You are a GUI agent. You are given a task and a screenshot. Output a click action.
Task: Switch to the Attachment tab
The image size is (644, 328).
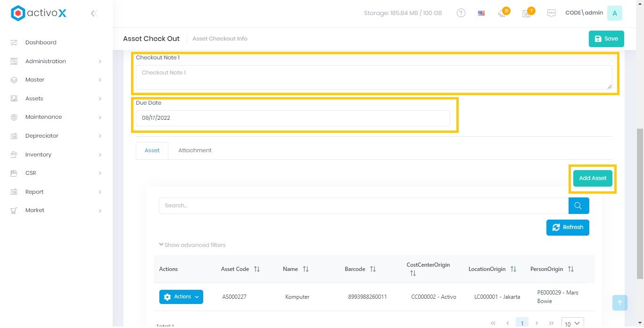point(195,150)
